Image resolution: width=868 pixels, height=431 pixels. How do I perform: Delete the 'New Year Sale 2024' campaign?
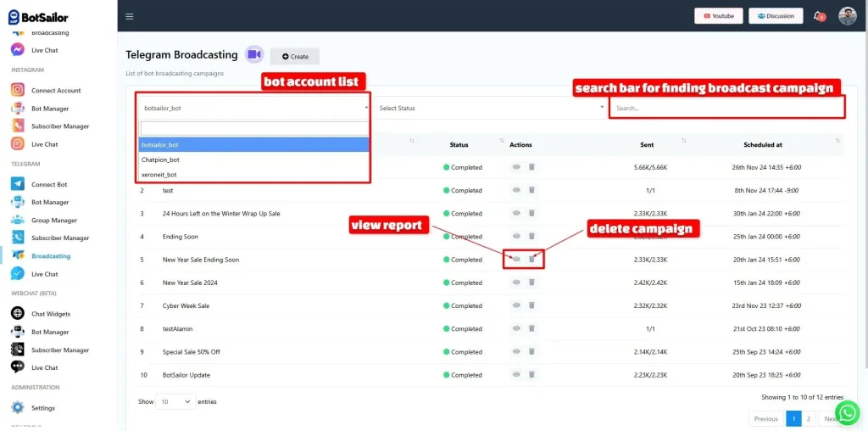[531, 283]
